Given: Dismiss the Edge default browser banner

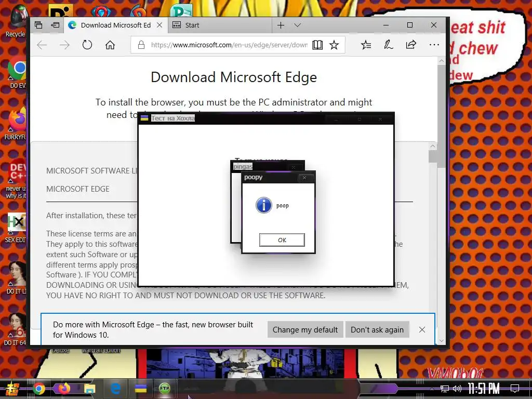Looking at the screenshot, I should (x=422, y=330).
